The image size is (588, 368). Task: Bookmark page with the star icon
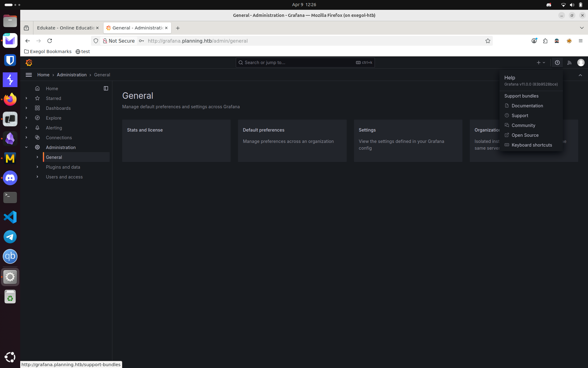[x=488, y=41]
